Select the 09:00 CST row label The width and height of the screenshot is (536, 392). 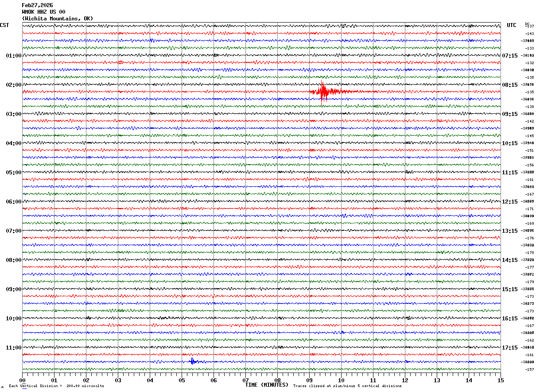click(14, 289)
